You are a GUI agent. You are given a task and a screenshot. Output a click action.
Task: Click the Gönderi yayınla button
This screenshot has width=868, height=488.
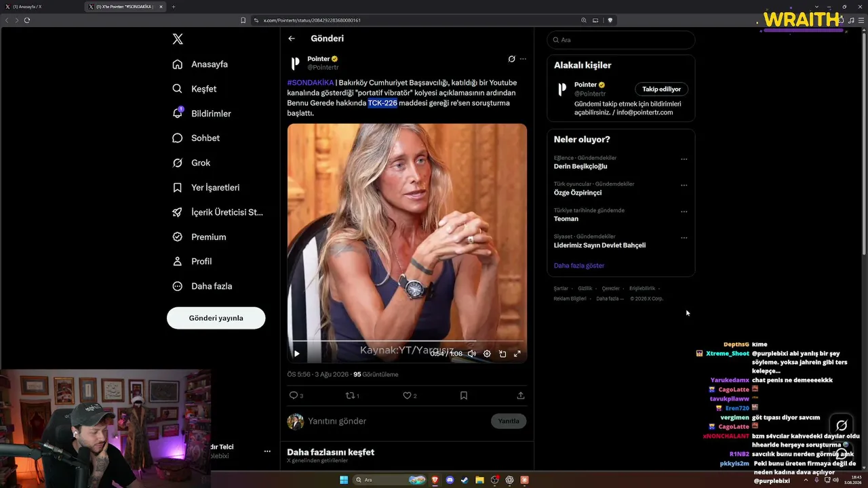(x=216, y=318)
